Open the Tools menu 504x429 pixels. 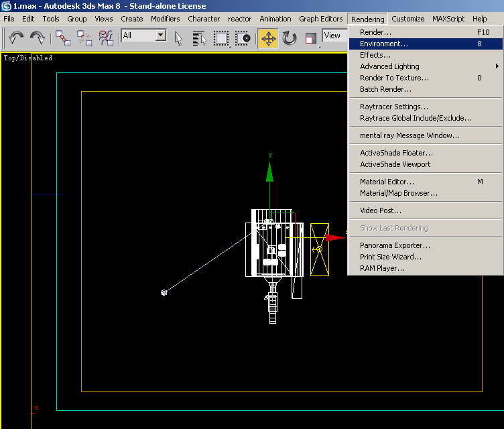(x=51, y=19)
